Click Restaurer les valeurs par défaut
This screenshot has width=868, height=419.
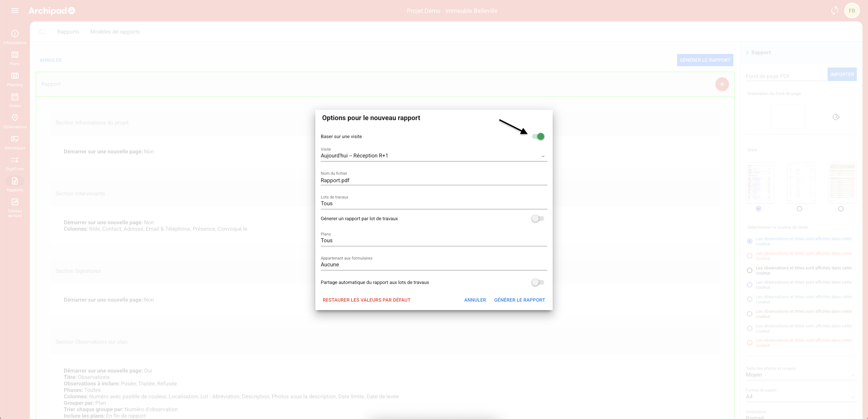[366, 300]
